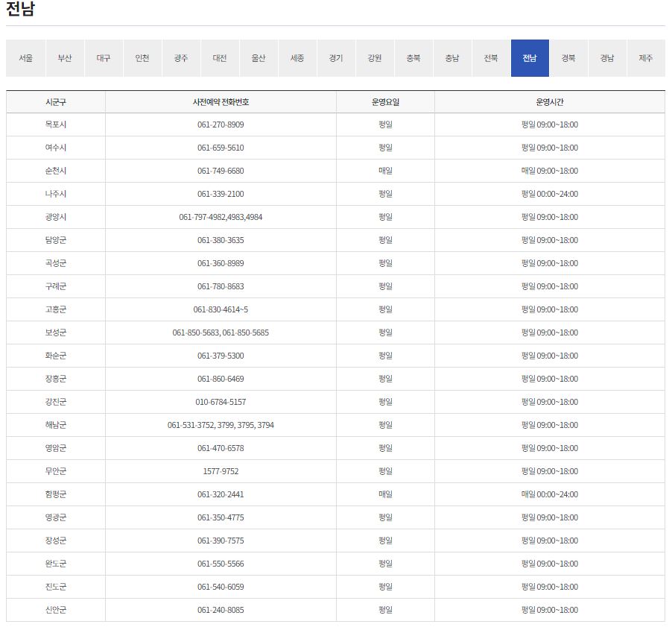Click 나주시 hours 평일 00:00~24:00
This screenshot has width=672, height=630.
click(549, 195)
